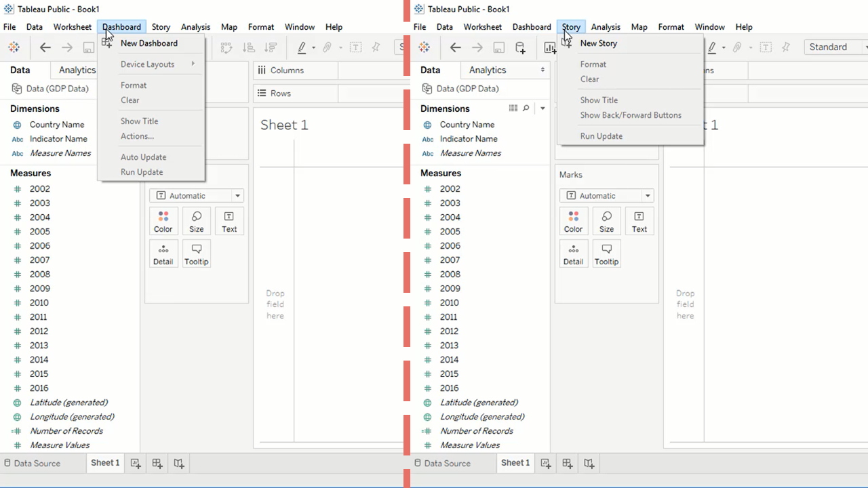Click the new data source icon in right toolbar
This screenshot has height=488, width=868.
tap(520, 47)
